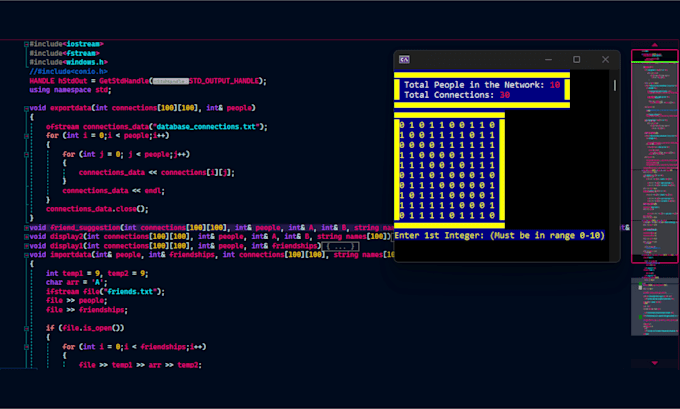Click 'STD_OUTPUT_HANDLE' constant in code

(224, 81)
